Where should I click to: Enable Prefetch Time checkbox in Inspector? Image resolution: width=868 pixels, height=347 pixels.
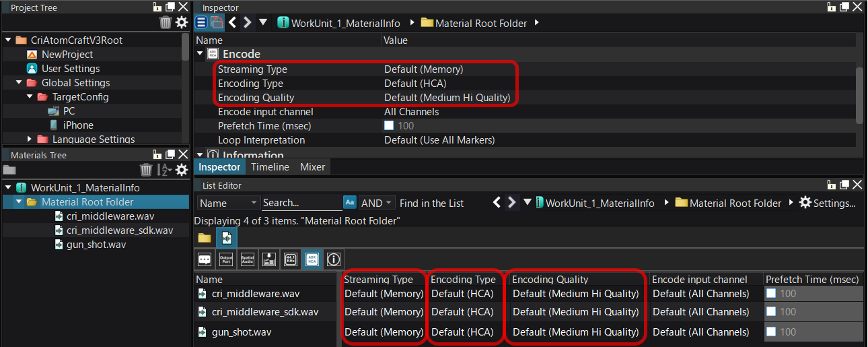click(389, 125)
